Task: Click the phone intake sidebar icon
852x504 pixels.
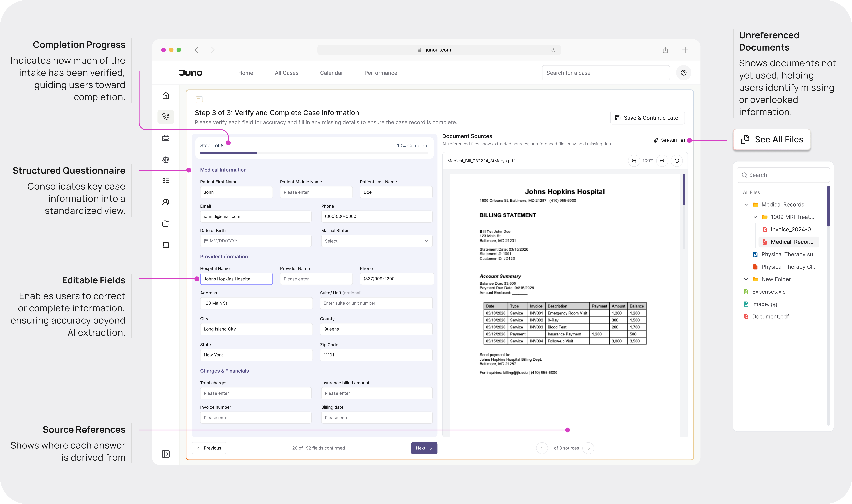Action: 166,117
